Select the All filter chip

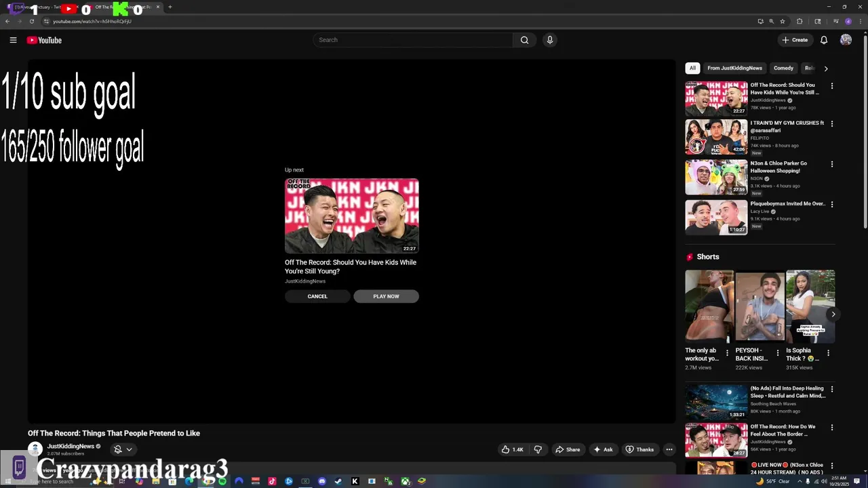coord(692,68)
